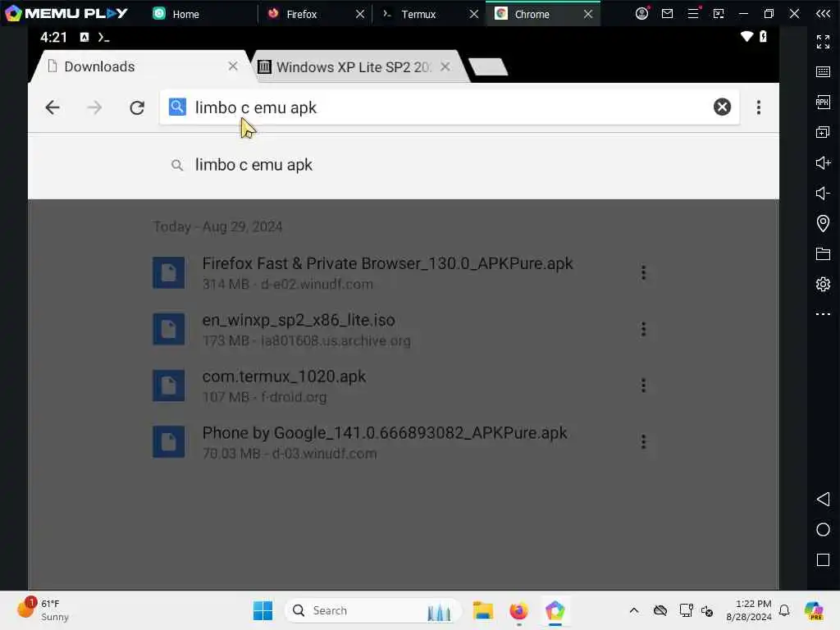Click file icon of com.termux_1020.apk
This screenshot has width=840, height=630.
169,386
